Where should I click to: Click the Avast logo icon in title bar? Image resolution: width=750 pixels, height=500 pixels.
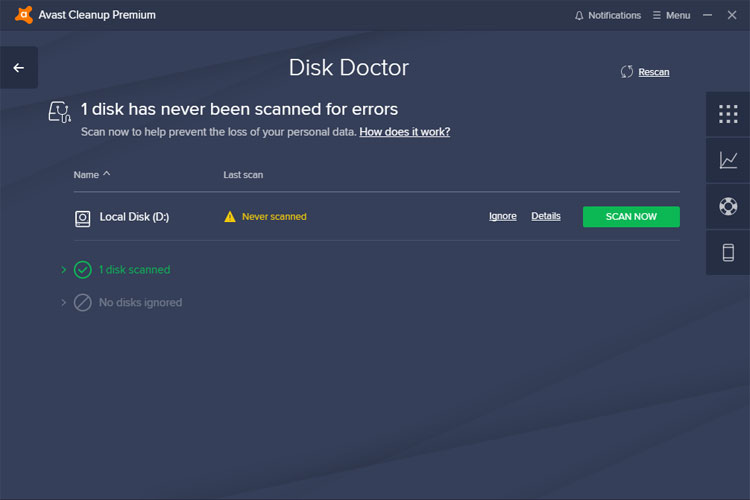coord(23,15)
